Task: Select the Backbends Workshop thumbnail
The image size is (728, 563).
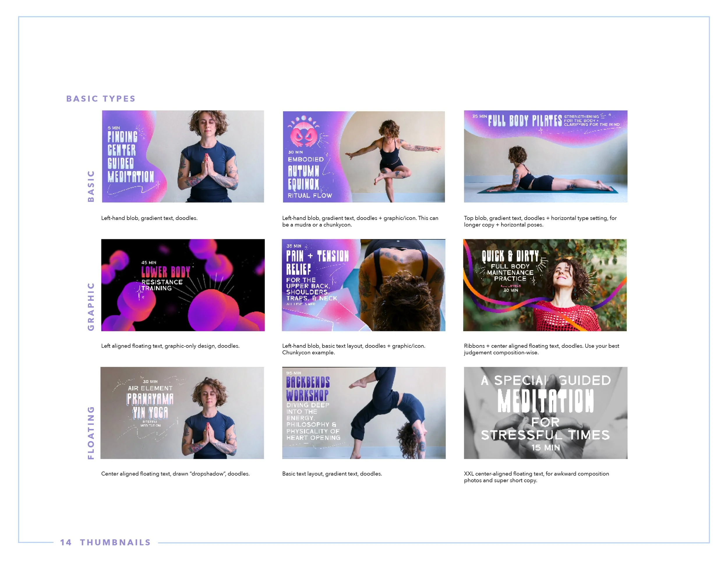Action: pos(364,413)
